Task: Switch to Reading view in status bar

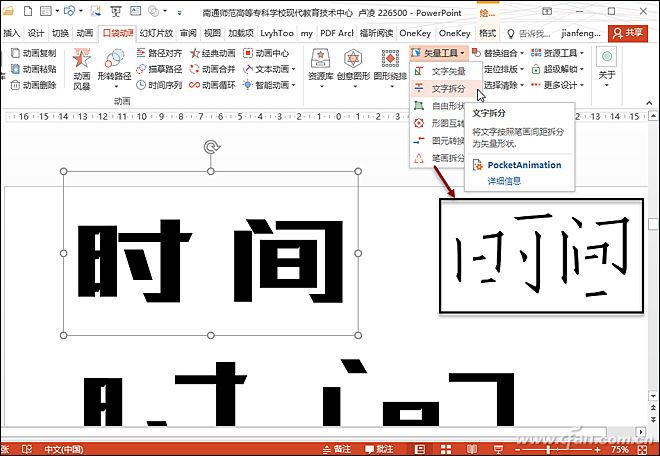Action: coord(472,449)
